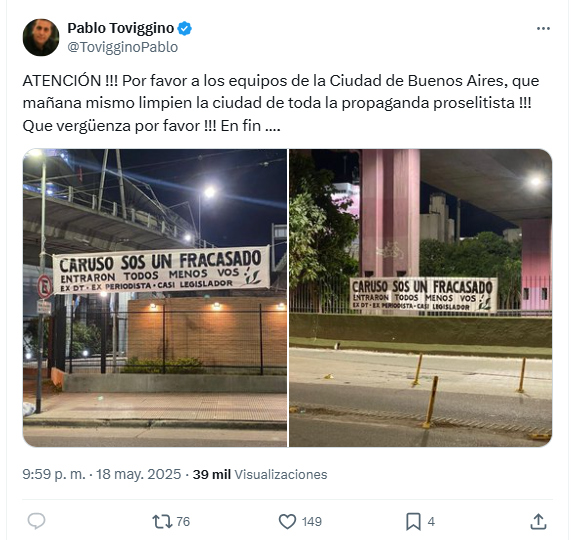Open the @TovigginoPablo handle link
This screenshot has height=540, width=580.
click(122, 47)
